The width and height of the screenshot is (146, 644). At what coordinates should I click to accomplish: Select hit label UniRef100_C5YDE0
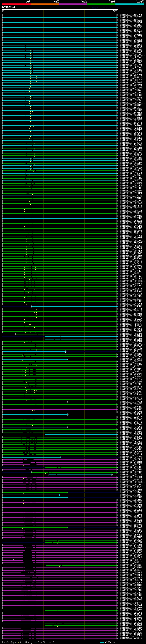pos(131,32)
